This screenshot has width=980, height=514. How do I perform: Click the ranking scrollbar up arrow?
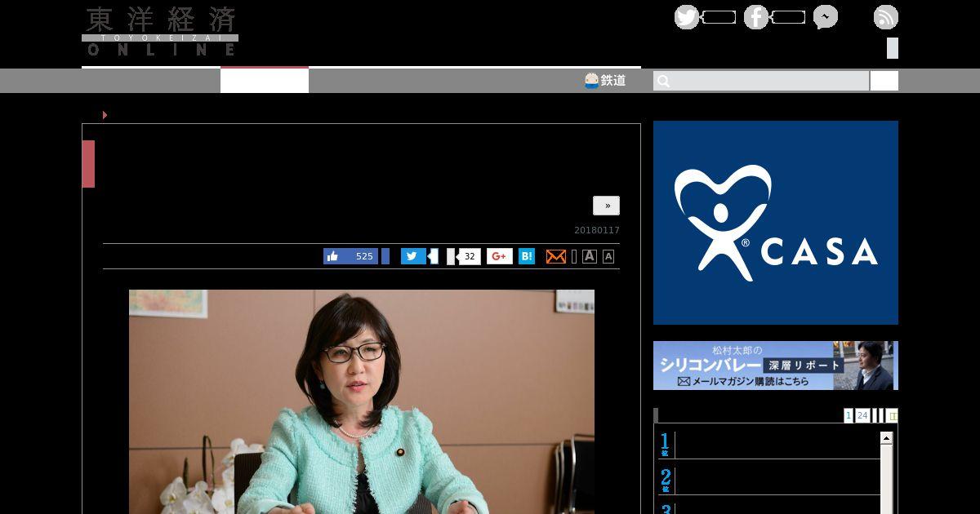point(886,438)
